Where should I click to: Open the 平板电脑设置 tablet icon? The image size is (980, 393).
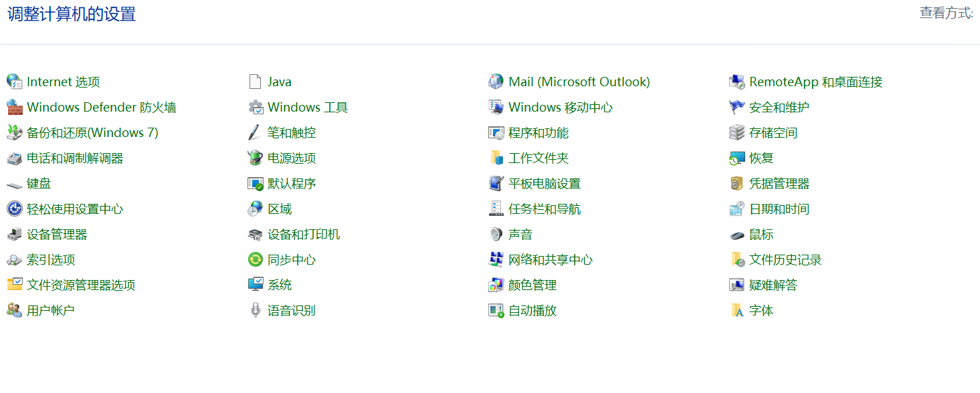(496, 183)
